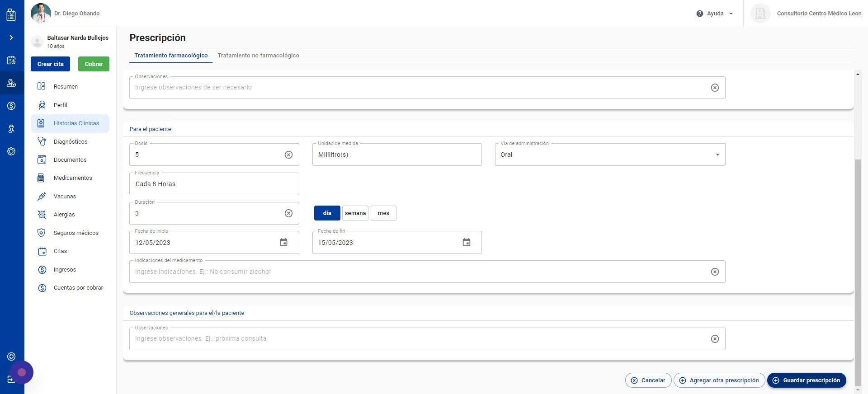Click the Citas calendar icon
This screenshot has width=868, height=394.
(x=42, y=251)
